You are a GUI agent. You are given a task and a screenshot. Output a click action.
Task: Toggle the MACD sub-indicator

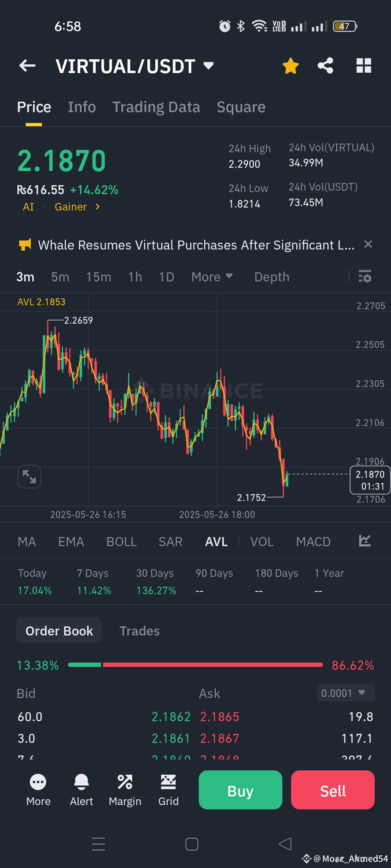point(313,542)
